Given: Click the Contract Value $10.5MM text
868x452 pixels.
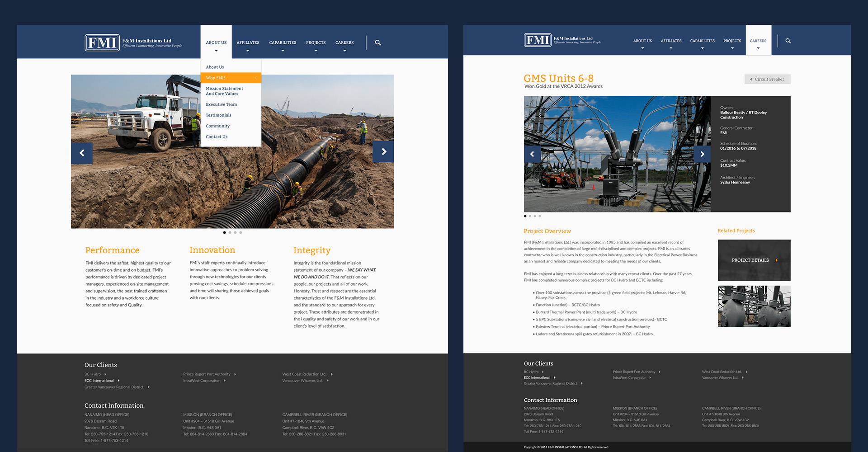Looking at the screenshot, I should 733,163.
